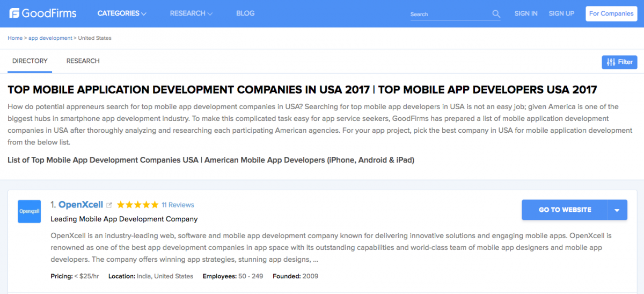Click the OpenXcell company logo thumbnail
The height and width of the screenshot is (294, 644).
pos(29,211)
